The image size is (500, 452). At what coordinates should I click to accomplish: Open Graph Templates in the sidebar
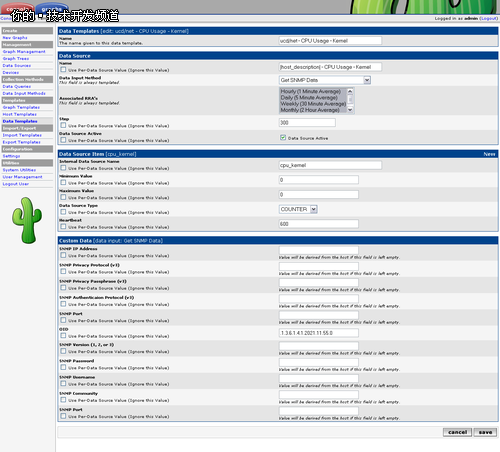pyautogui.click(x=21, y=108)
